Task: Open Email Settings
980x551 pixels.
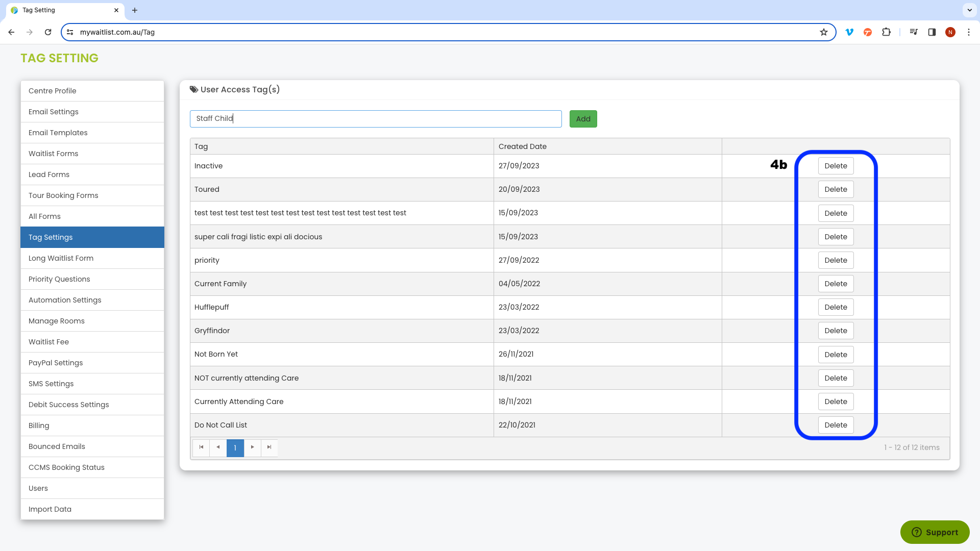Action: coord(92,112)
